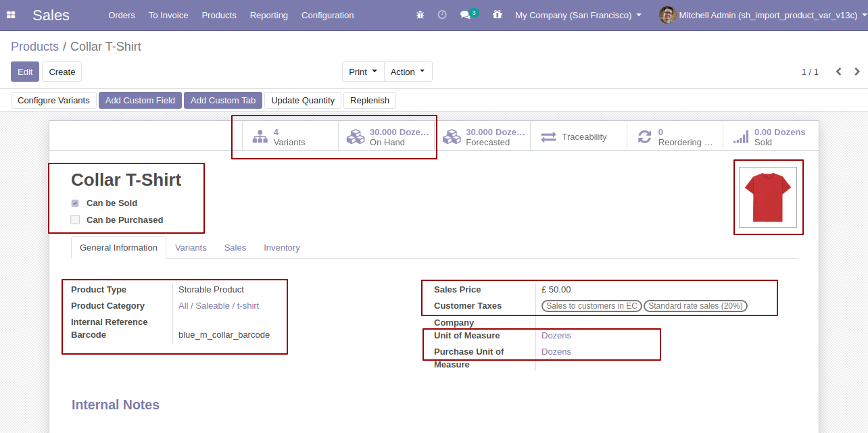The image size is (868, 433).
Task: Click the debug bug icon
Action: 420,15
